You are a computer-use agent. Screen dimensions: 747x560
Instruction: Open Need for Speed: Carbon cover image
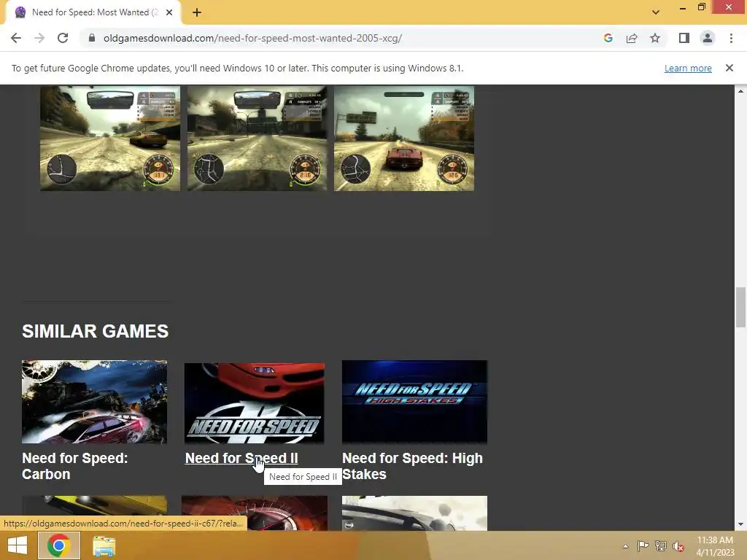point(94,402)
